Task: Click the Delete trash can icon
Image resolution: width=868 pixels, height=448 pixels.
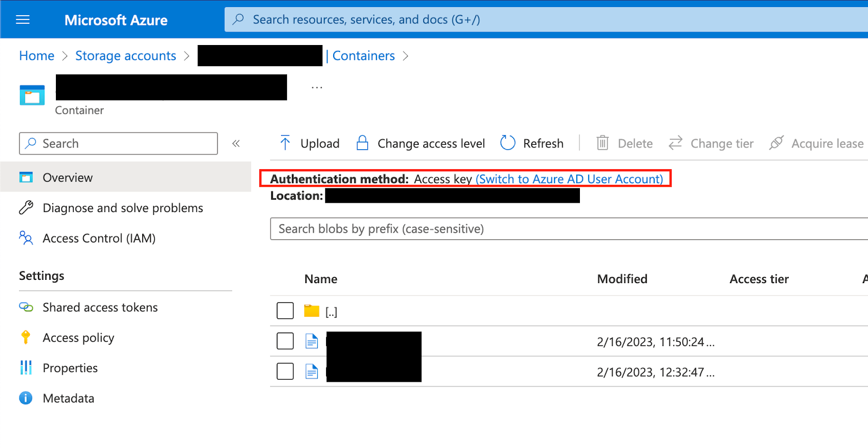Action: tap(602, 143)
